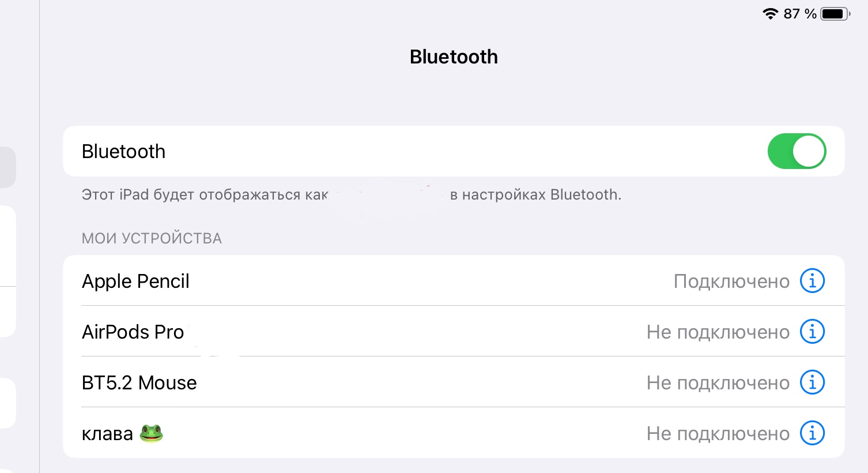Click the frog emoji next to клава

pos(152,433)
